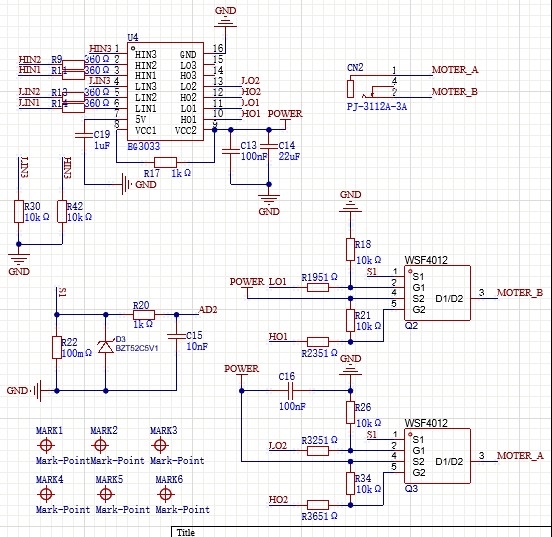This screenshot has width=552, height=537.
Task: Select the MARK6 mark-point symbol
Action: tap(165, 494)
